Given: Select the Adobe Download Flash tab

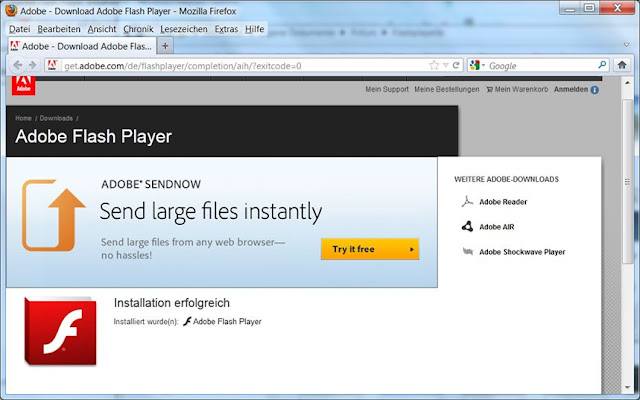Looking at the screenshot, I should (82, 46).
